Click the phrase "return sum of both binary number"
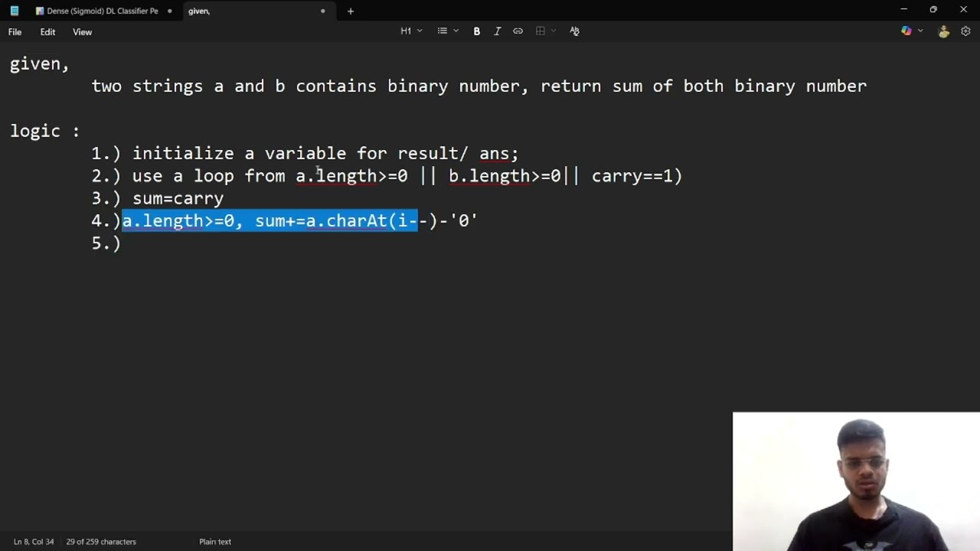The height and width of the screenshot is (551, 980). click(x=704, y=86)
